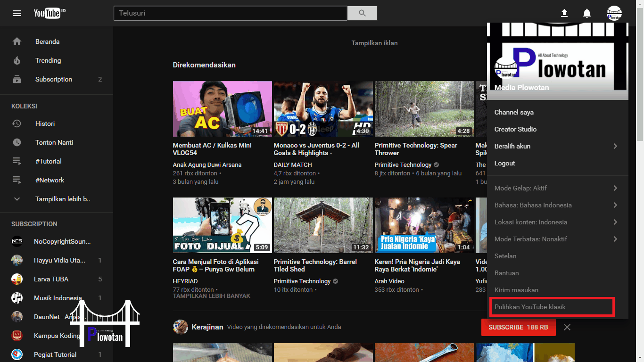Select the Trending flame icon

pos(17,60)
